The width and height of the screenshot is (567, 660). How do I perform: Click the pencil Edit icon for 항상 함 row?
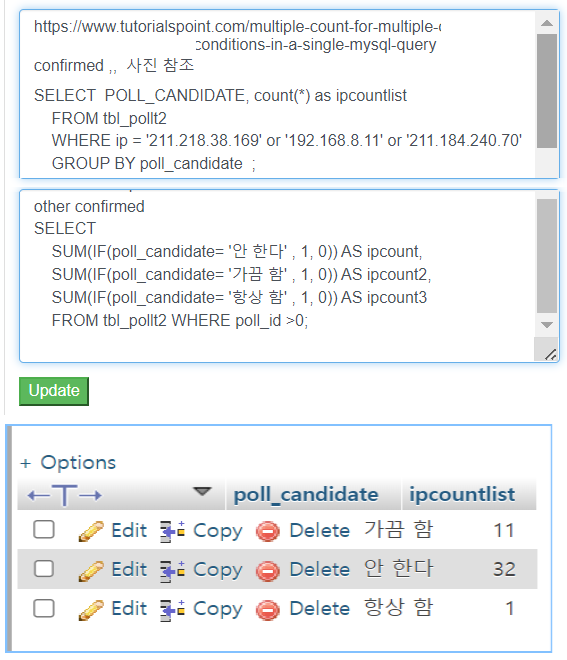(91, 609)
